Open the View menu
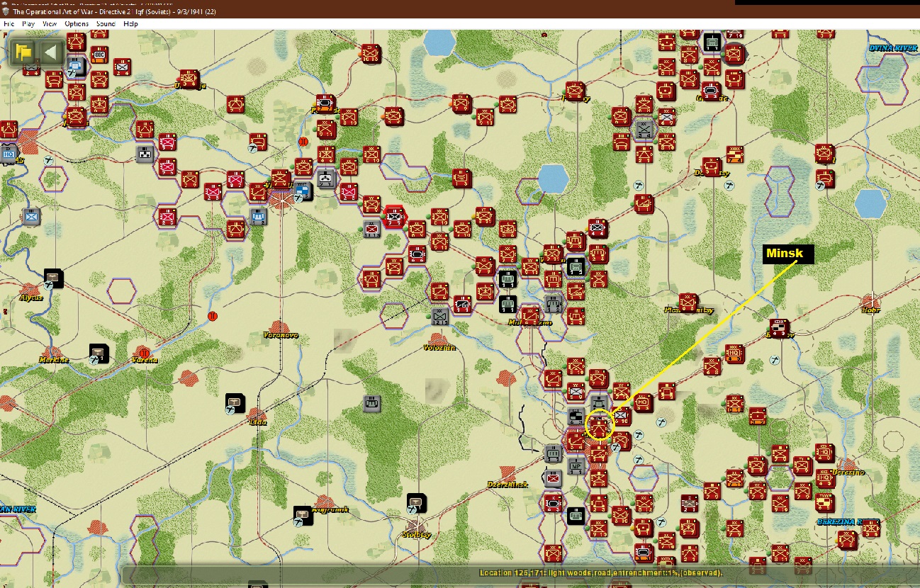The width and height of the screenshot is (920, 588). 50,23
